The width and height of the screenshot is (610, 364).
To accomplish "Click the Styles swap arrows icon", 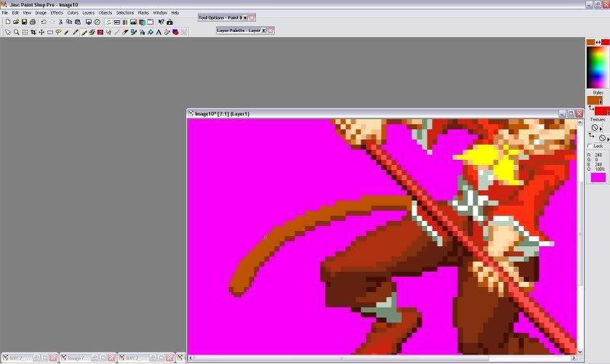I will pyautogui.click(x=590, y=108).
